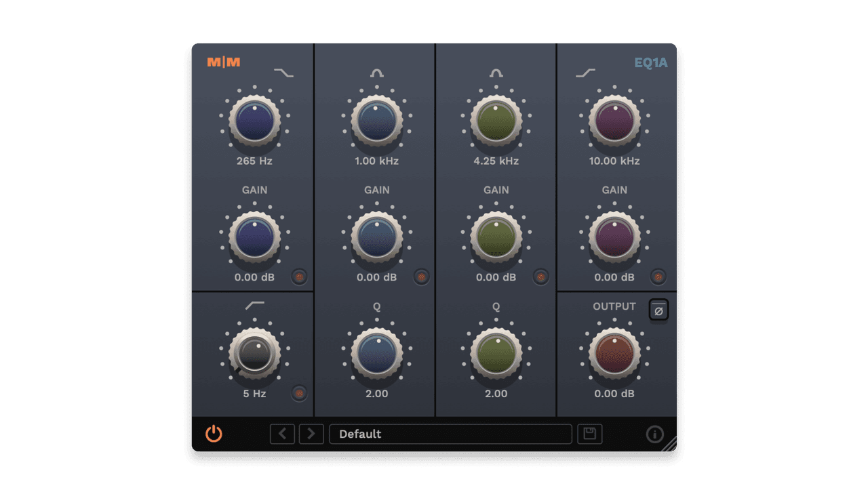The width and height of the screenshot is (868, 488).
Task: Toggle the plugin power button
Action: [x=213, y=434]
